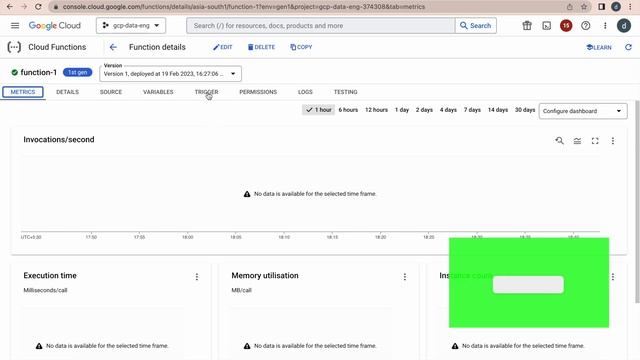Open the Variables tab
This screenshot has height=360, width=640.
coord(158,92)
